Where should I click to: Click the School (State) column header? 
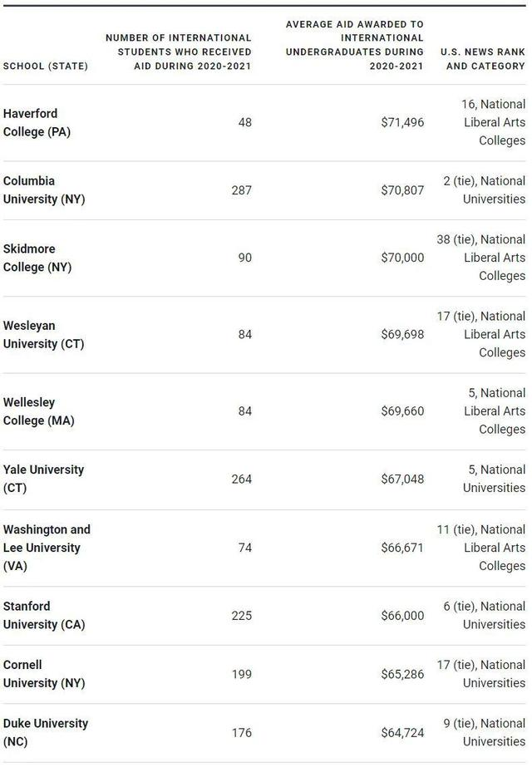pos(46,66)
